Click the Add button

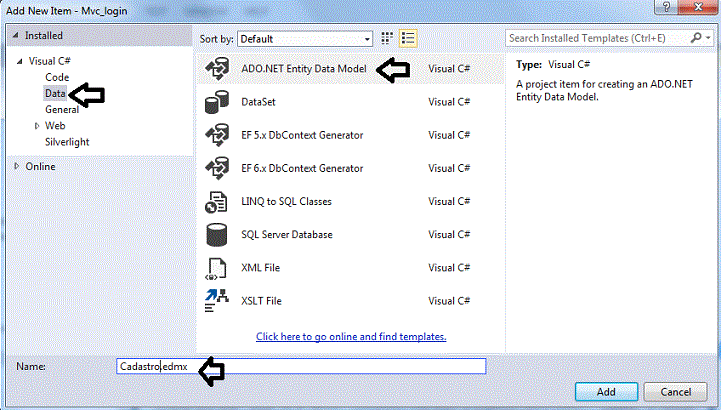[606, 392]
